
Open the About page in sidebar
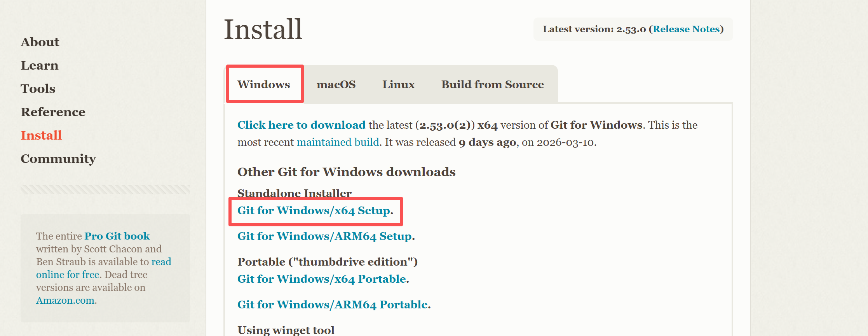[40, 42]
